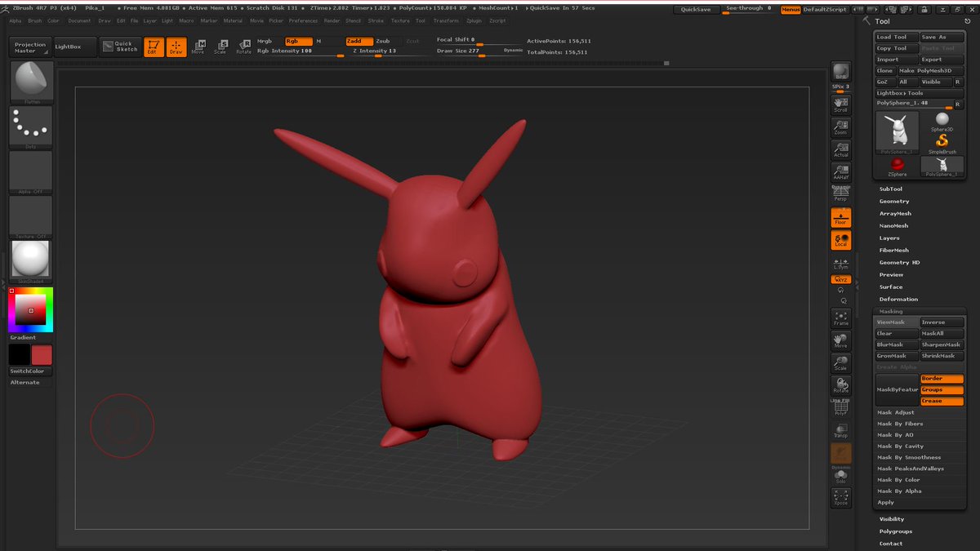This screenshot has height=551, width=980.
Task: Set canvas to Actual size
Action: tap(840, 150)
